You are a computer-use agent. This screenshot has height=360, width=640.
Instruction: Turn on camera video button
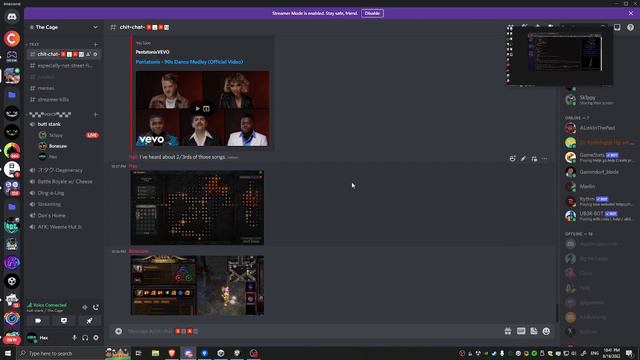[38, 321]
